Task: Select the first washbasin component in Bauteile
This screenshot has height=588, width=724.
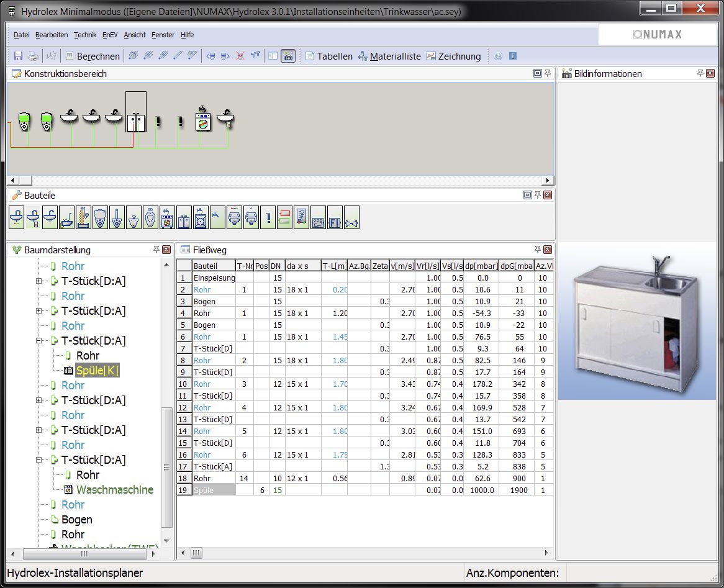Action: 17,217
